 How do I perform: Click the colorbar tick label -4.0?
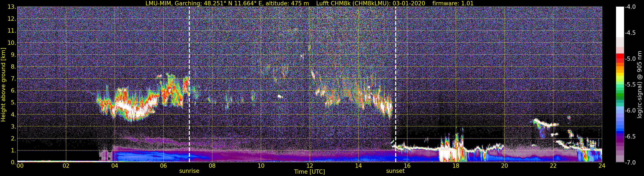click(630, 7)
